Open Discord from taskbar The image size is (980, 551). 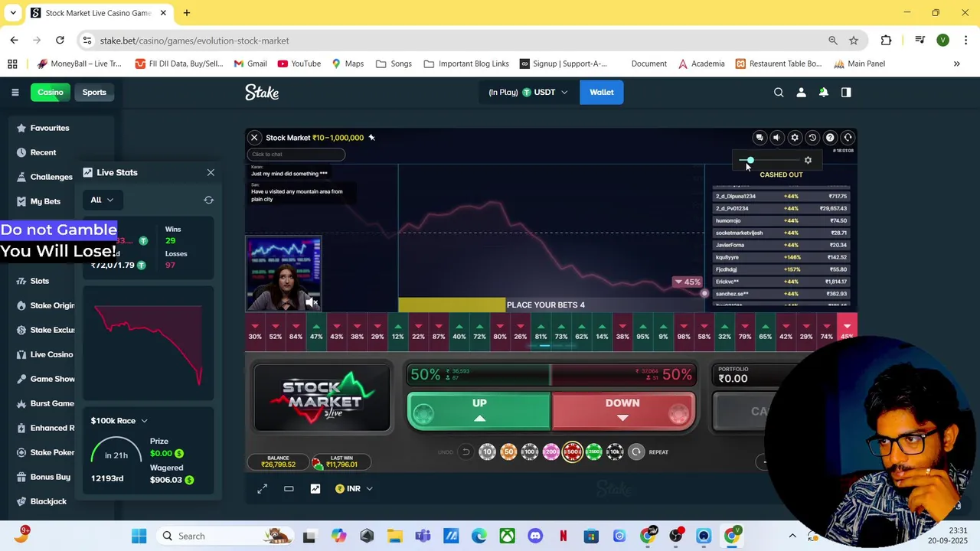tap(535, 536)
